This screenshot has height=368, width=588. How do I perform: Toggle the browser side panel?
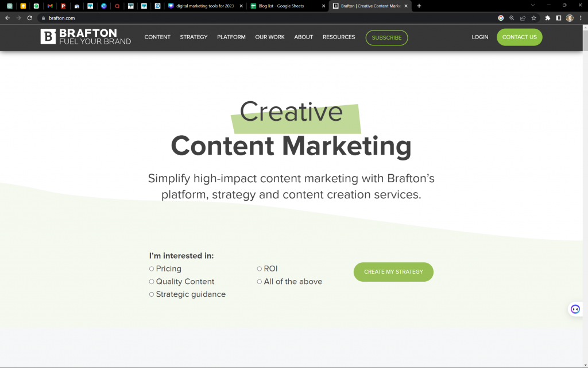[558, 18]
